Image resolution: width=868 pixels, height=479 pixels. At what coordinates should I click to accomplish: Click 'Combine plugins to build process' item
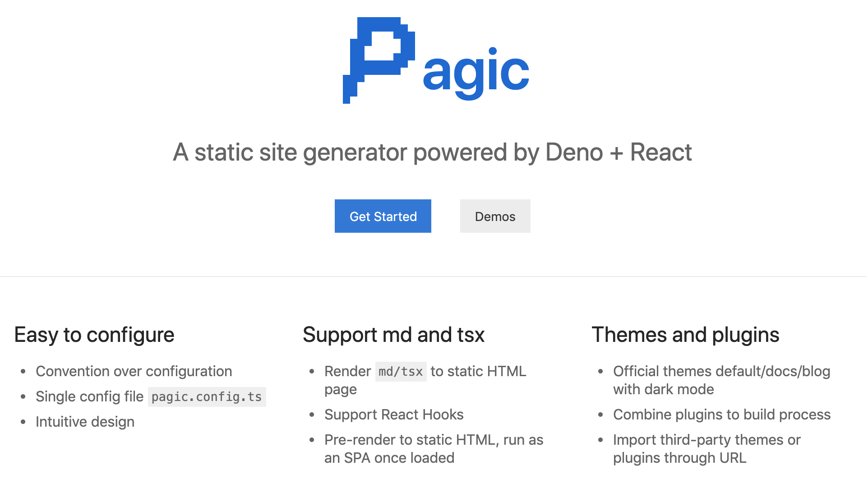[722, 415]
